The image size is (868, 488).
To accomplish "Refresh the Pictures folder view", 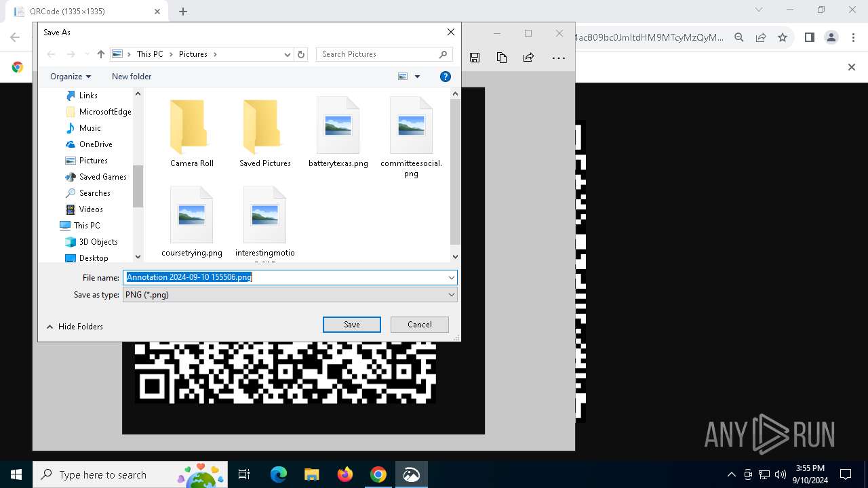I will pyautogui.click(x=302, y=54).
